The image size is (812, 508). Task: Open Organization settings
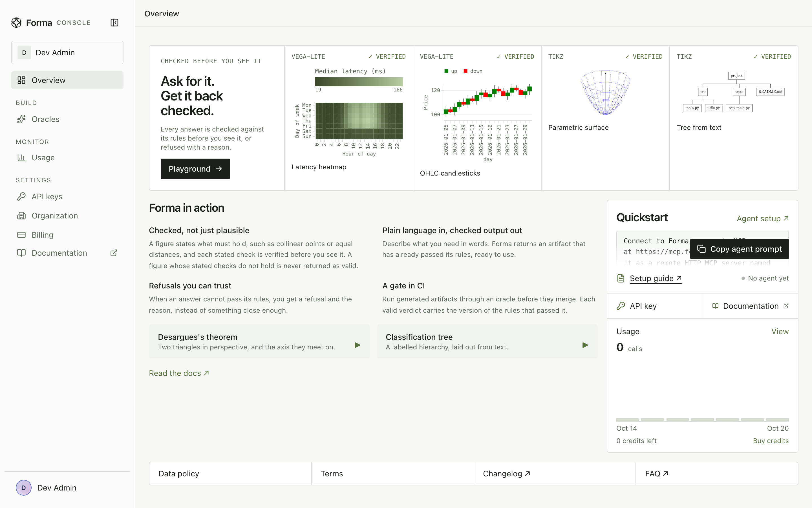[67, 215]
